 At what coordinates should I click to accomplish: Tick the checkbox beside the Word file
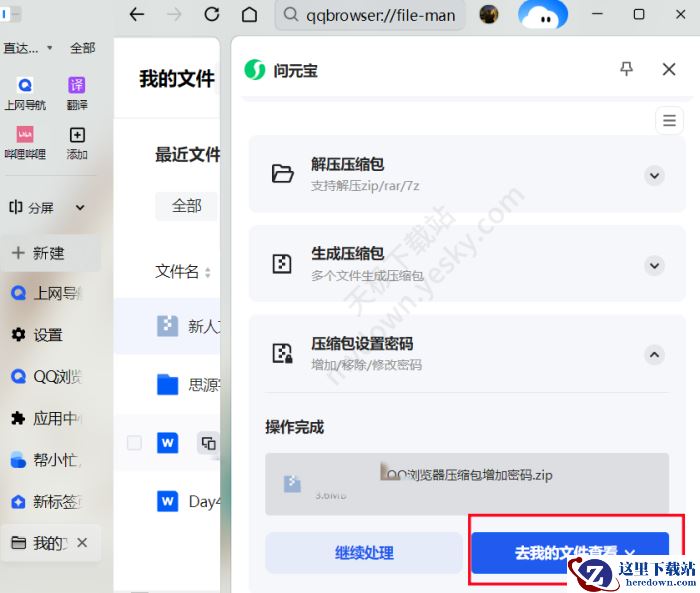134,443
